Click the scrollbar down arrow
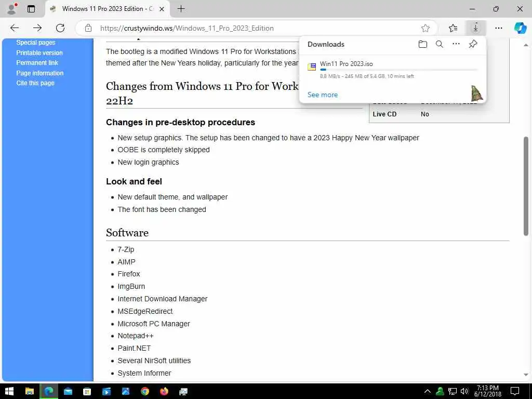532x399 pixels. (x=526, y=375)
